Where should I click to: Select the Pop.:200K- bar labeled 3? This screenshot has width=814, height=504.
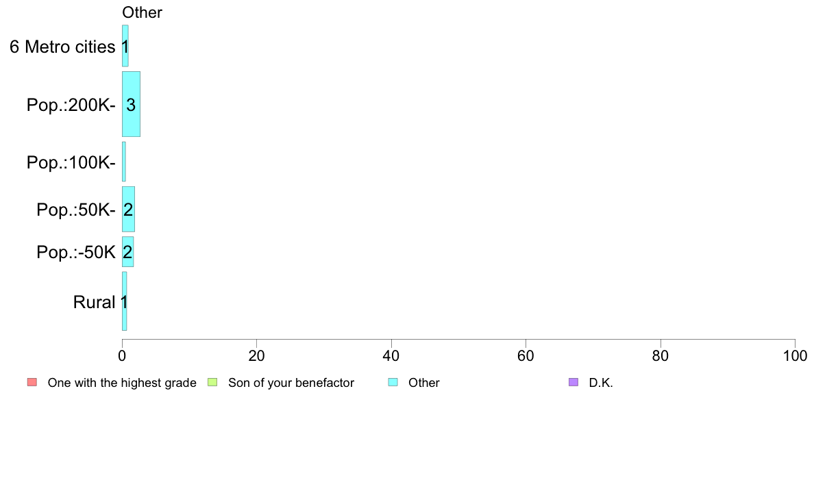click(x=131, y=104)
